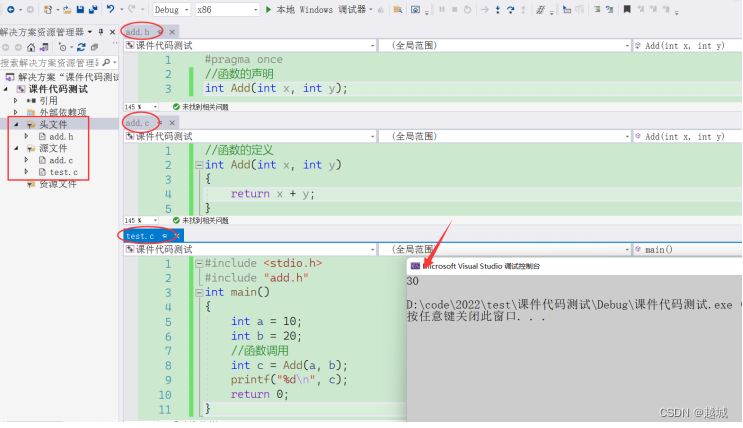This screenshot has width=743, height=428.
Task: Open the global scope dropdown in add.h editor
Action: [x=505, y=46]
